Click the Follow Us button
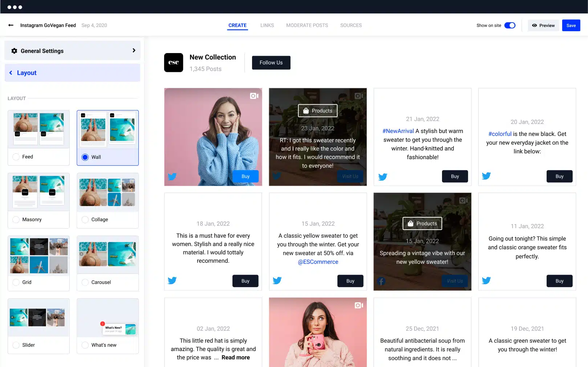This screenshot has height=367, width=588. click(271, 62)
